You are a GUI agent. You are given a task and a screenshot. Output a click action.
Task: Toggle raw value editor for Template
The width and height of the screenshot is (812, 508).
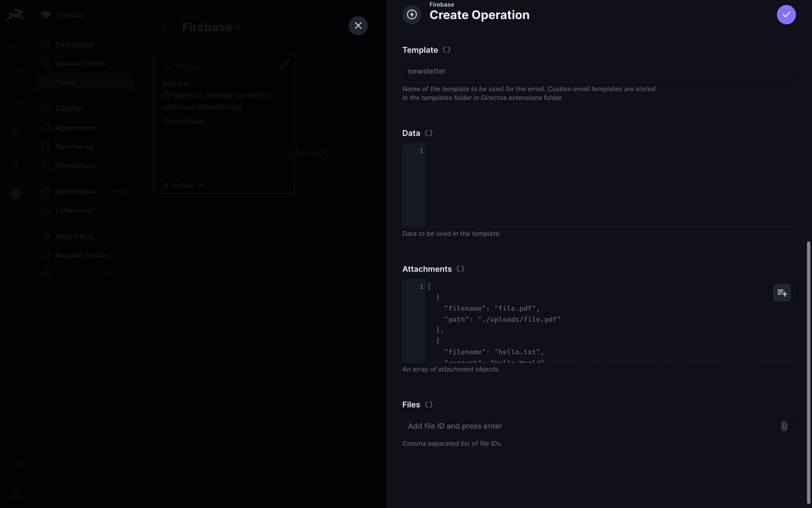point(446,50)
